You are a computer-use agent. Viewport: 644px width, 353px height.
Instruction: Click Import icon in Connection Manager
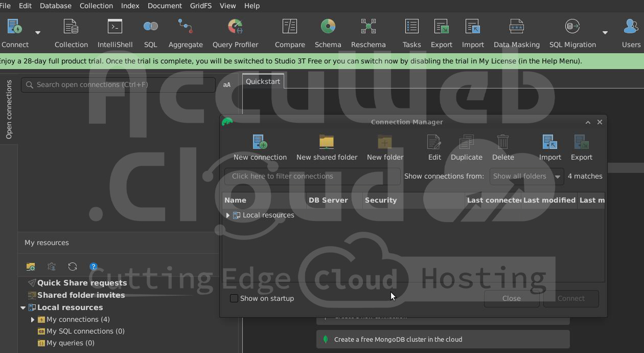point(550,148)
